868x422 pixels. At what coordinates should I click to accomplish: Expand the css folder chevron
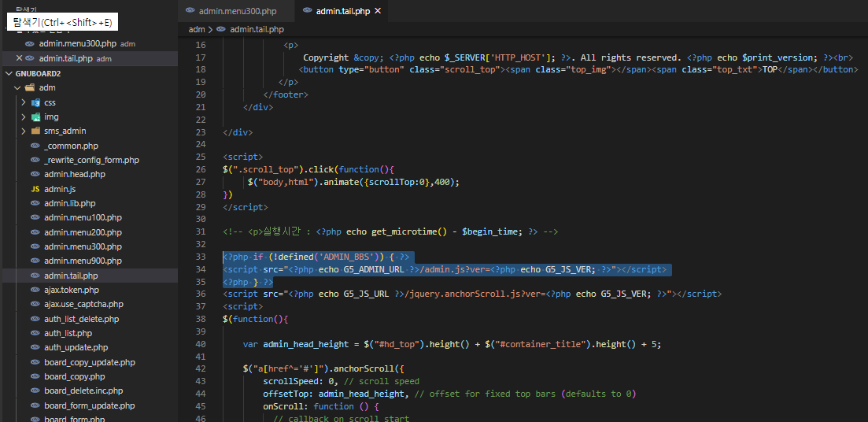(24, 102)
